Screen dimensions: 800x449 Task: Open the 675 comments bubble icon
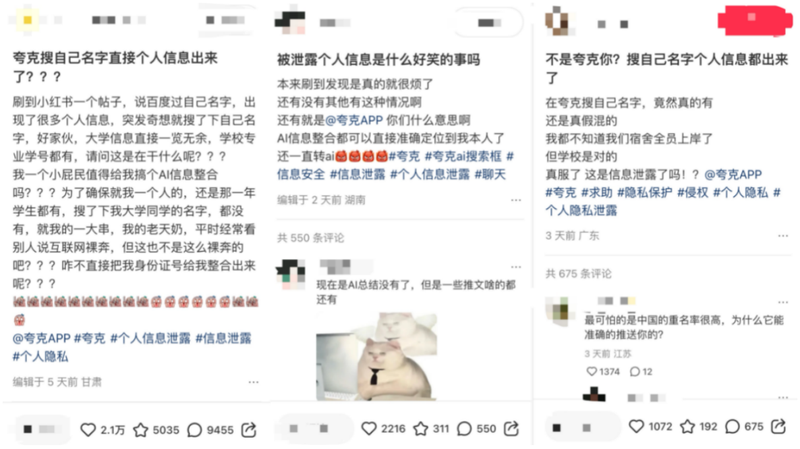tap(732, 426)
